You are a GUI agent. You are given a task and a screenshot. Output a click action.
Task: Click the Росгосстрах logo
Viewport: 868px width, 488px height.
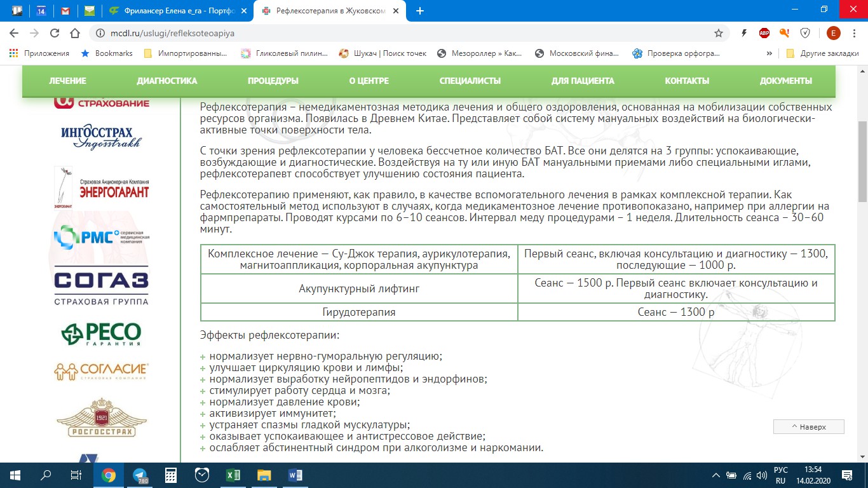tap(102, 418)
